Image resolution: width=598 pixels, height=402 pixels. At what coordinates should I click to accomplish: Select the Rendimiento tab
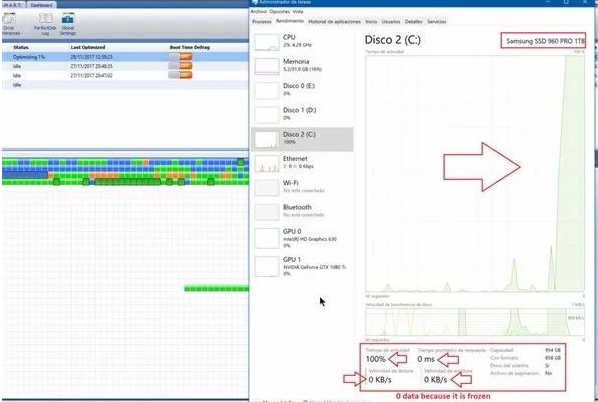[290, 21]
